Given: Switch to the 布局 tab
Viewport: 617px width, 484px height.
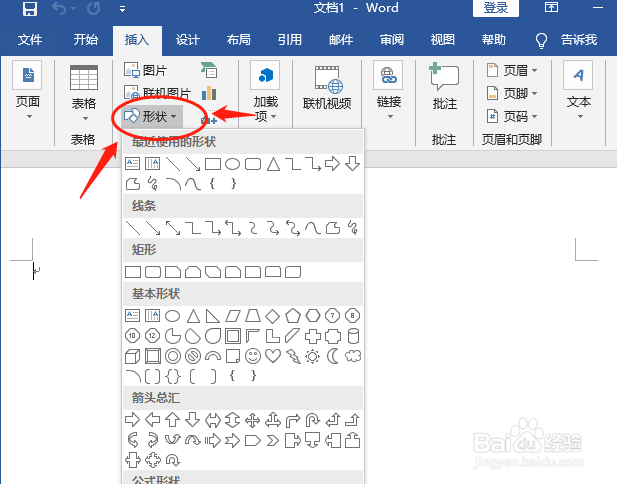Looking at the screenshot, I should (x=238, y=40).
